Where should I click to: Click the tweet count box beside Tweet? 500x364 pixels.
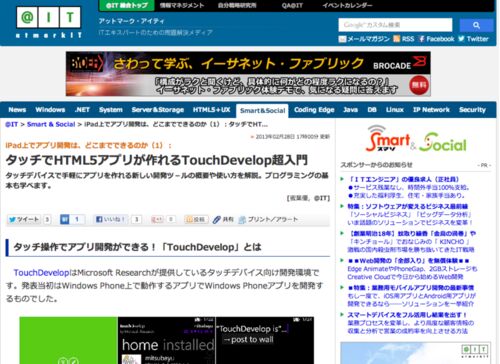pos(47,219)
